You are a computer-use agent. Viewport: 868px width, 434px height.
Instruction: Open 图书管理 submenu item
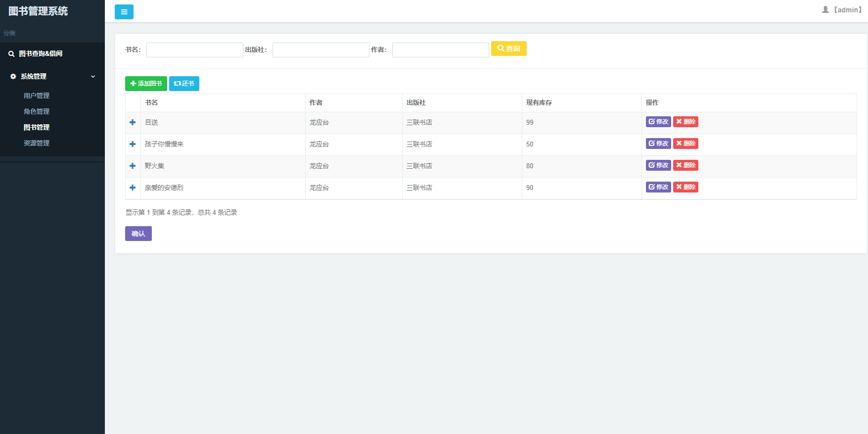(x=37, y=127)
